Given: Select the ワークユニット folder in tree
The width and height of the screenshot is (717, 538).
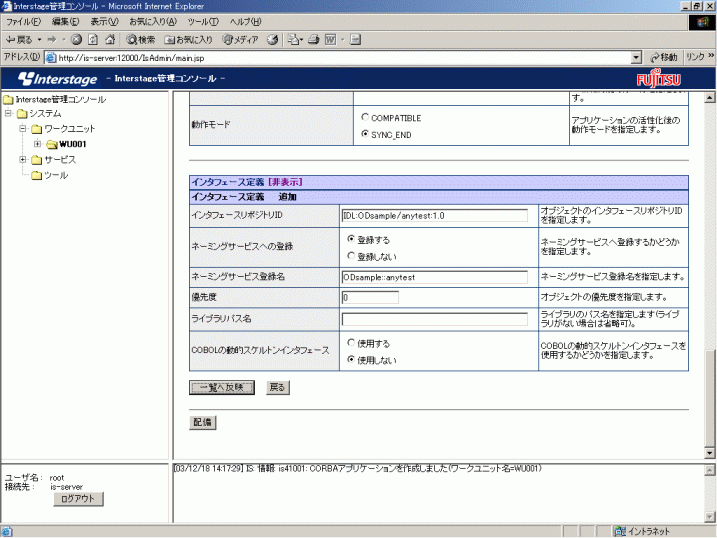Looking at the screenshot, I should (63, 129).
